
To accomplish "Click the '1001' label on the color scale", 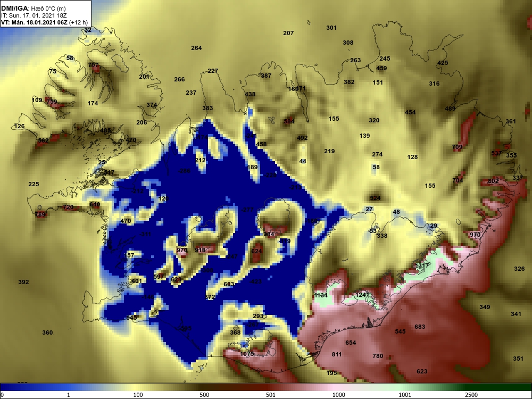I will (x=405, y=395).
